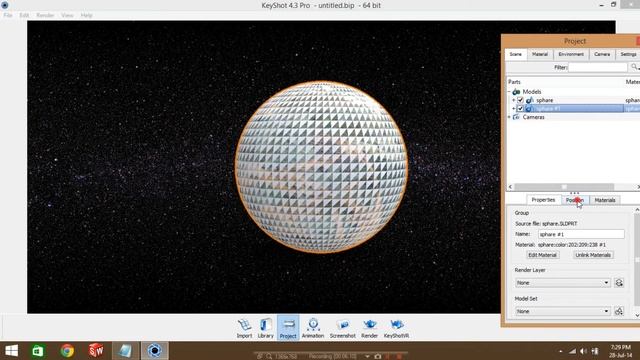640x360 pixels.
Task: Switch to the Scene tab in the Project panel
Action: pyautogui.click(x=516, y=54)
